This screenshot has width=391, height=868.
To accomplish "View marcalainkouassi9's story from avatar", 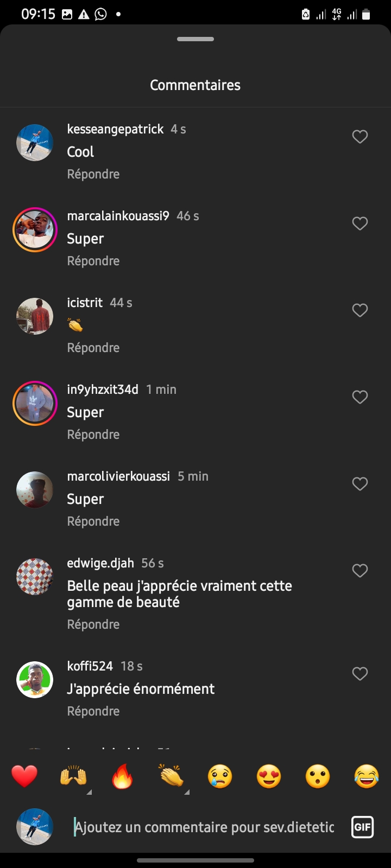I will point(35,229).
